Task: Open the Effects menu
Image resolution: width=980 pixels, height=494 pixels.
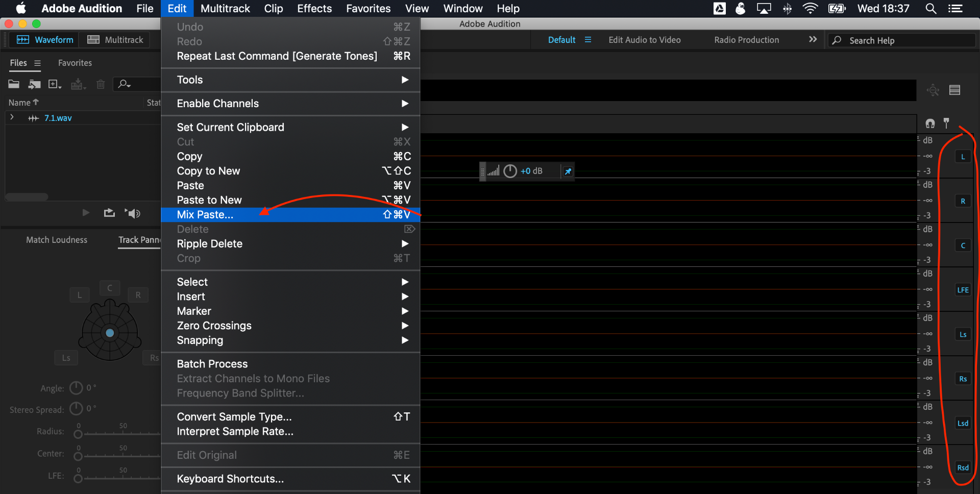Action: pos(314,9)
